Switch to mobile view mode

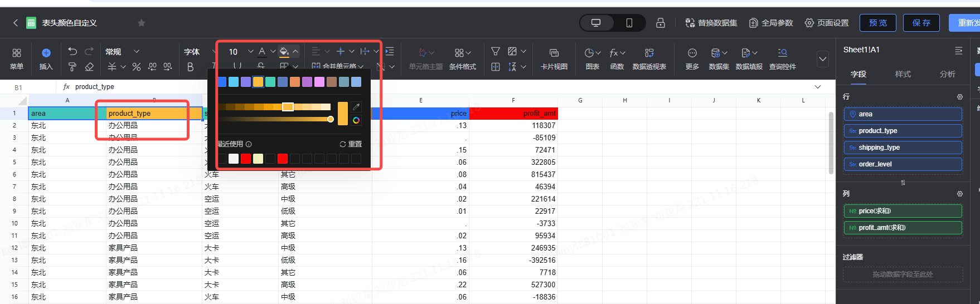(x=629, y=23)
